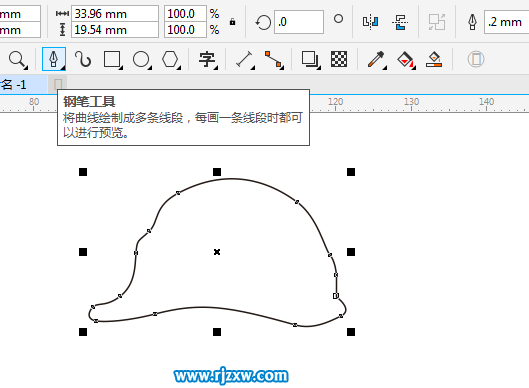Image resolution: width=529 pixels, height=388 pixels.
Task: Select the Transparency checkerboard tool
Action: point(339,59)
